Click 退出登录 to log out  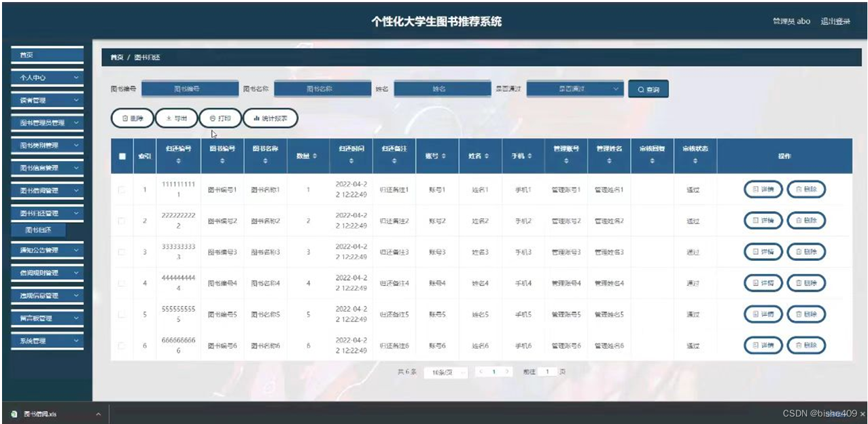point(835,21)
